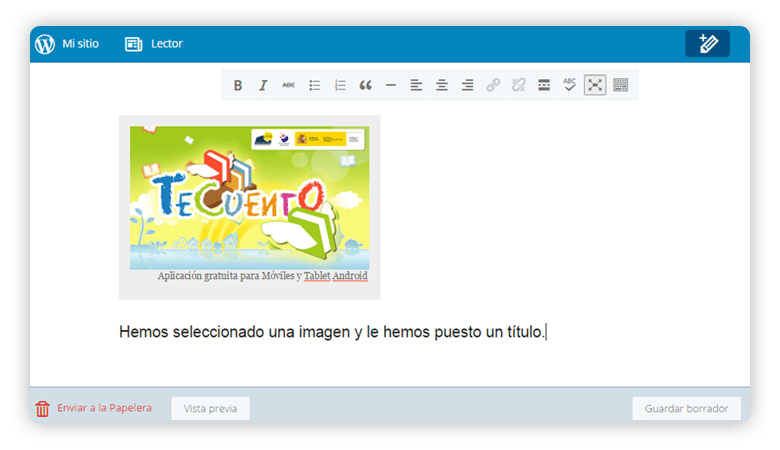Insert a horizontal line
The image size is (780, 450).
pos(391,86)
